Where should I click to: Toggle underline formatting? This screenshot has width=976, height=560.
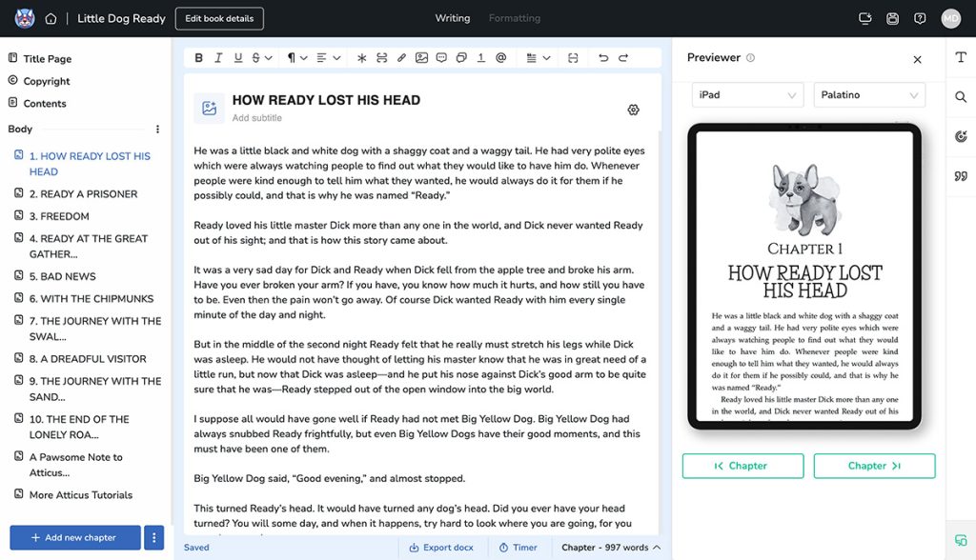point(237,58)
